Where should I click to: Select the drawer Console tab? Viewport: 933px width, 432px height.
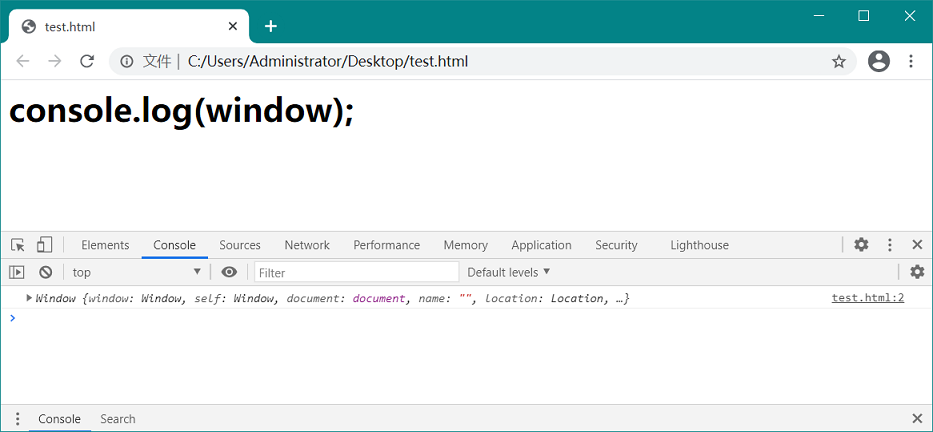point(60,419)
